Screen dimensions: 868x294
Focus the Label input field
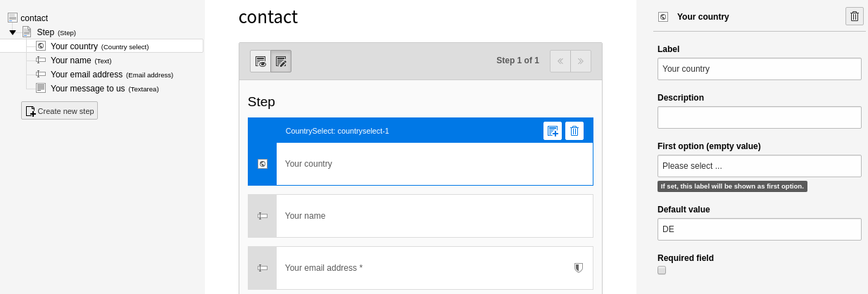tap(760, 69)
